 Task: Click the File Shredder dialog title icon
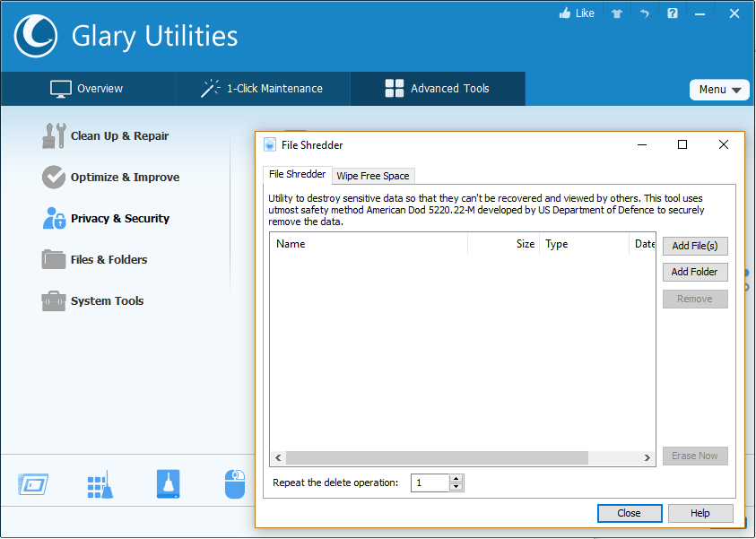(x=270, y=144)
